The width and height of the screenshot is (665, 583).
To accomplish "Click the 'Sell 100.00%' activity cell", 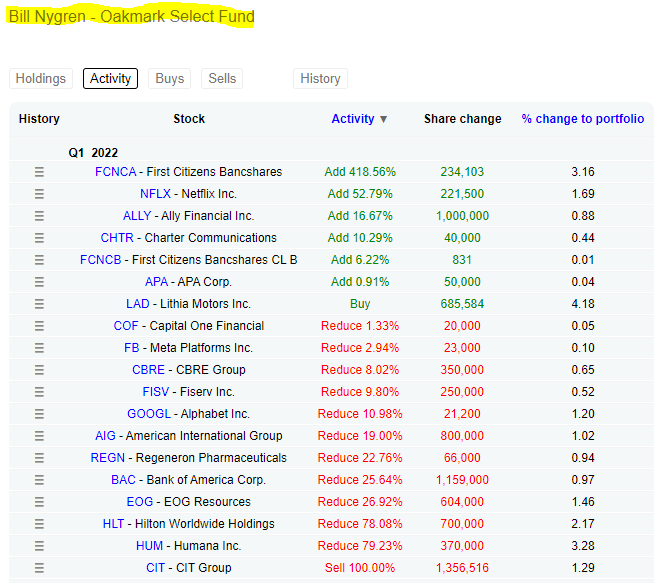I will click(x=360, y=568).
